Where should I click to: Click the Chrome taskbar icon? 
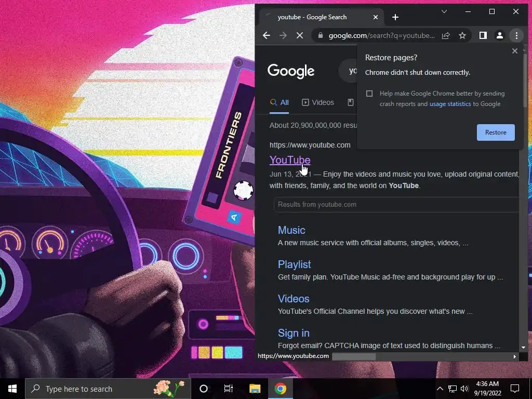pos(281,389)
